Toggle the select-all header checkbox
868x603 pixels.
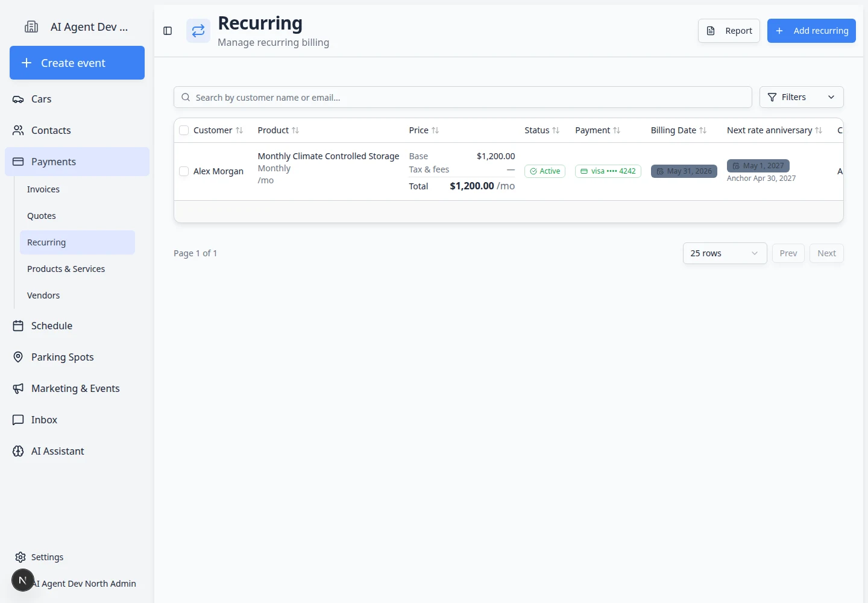pyautogui.click(x=184, y=130)
